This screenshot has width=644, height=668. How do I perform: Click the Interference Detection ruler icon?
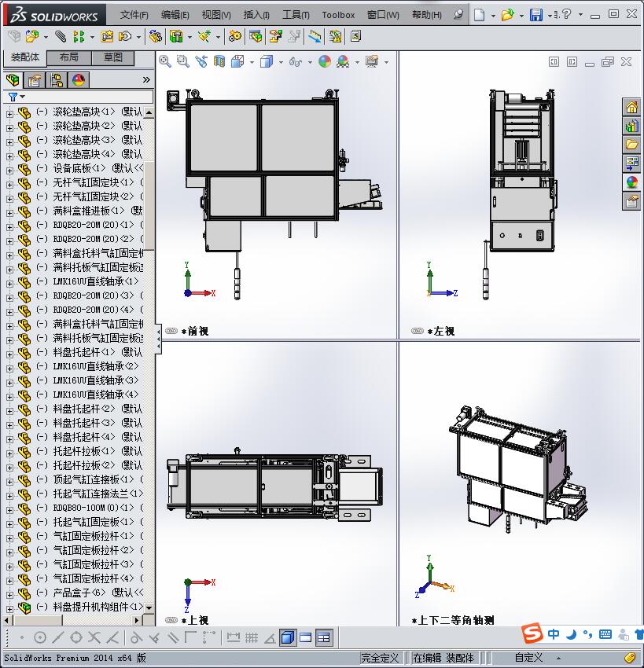(315, 37)
